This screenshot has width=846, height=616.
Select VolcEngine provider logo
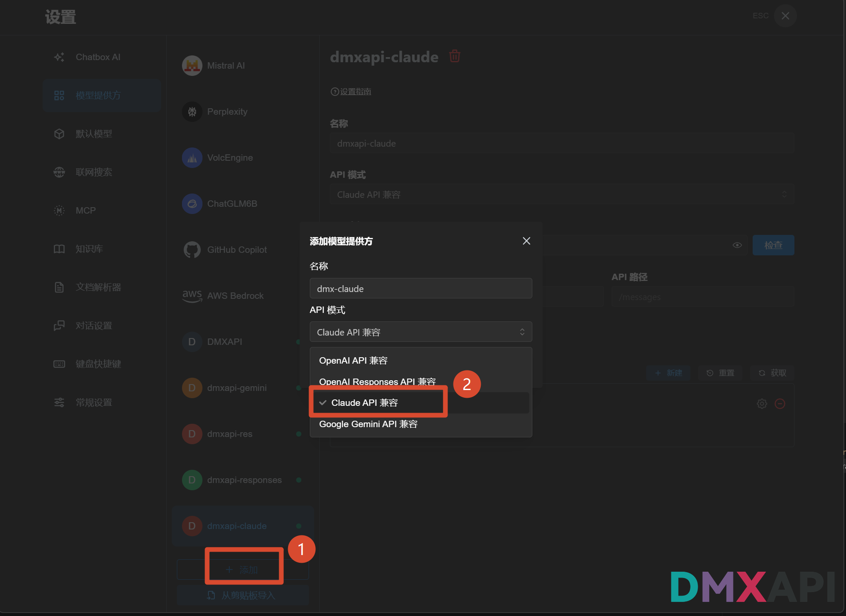pos(192,158)
